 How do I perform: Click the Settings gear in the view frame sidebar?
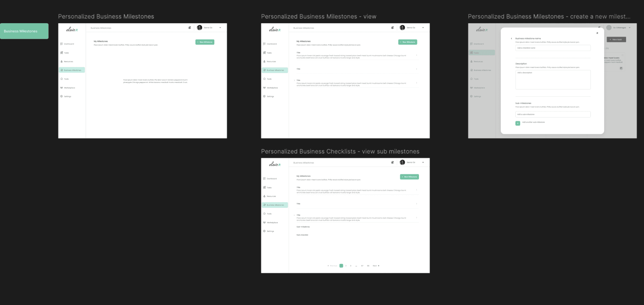click(x=264, y=96)
